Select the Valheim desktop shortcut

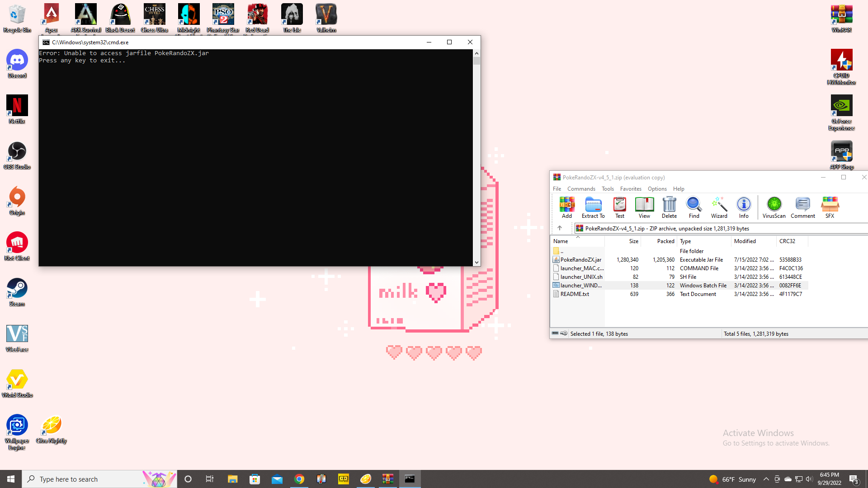coord(326,19)
